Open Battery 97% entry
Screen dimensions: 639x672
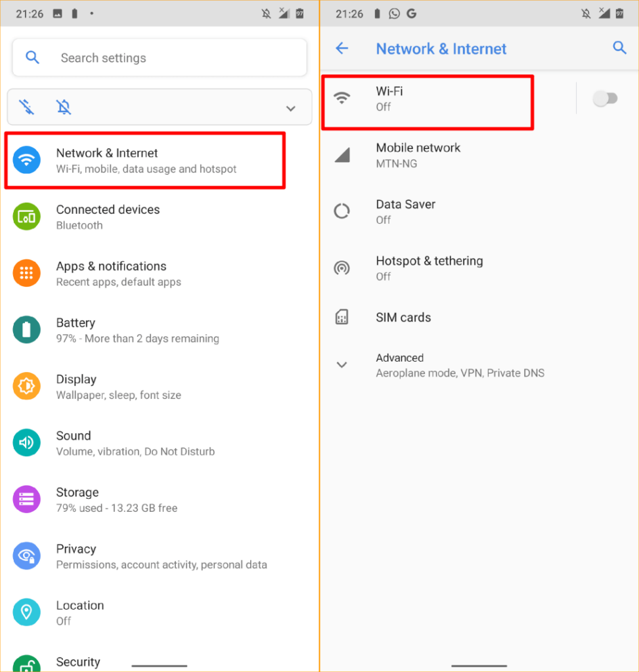tap(160, 330)
